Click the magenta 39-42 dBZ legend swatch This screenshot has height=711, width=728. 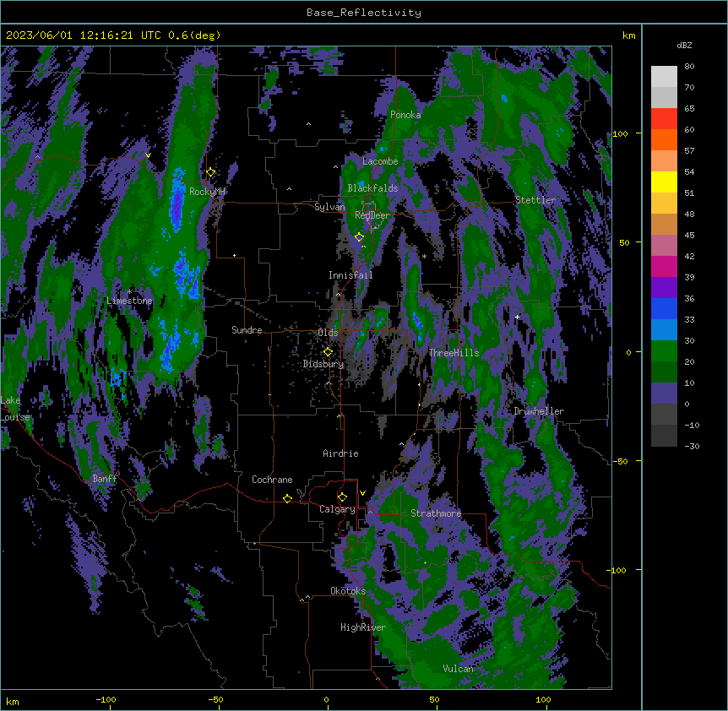(x=664, y=266)
